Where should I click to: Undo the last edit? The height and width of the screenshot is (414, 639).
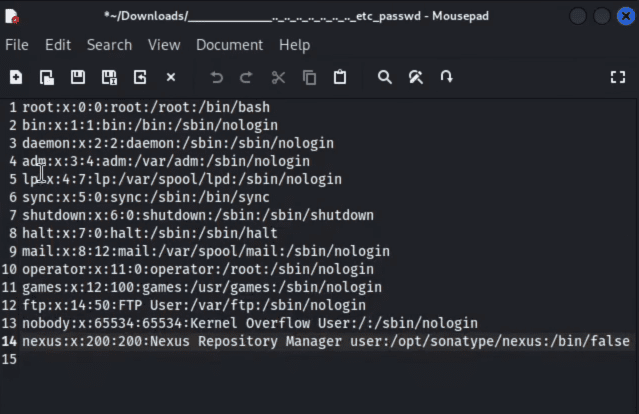(x=216, y=77)
